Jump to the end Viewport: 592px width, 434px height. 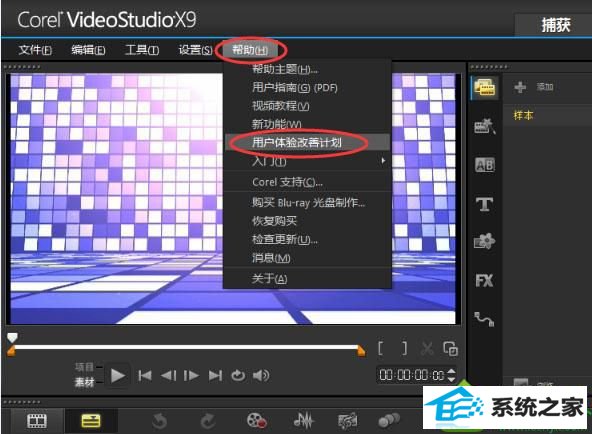pos(215,376)
